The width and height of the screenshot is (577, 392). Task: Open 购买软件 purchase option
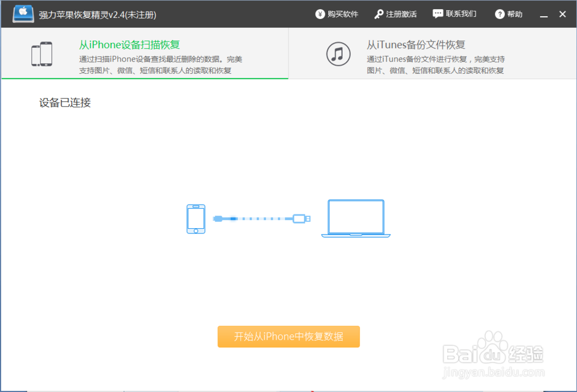click(337, 14)
